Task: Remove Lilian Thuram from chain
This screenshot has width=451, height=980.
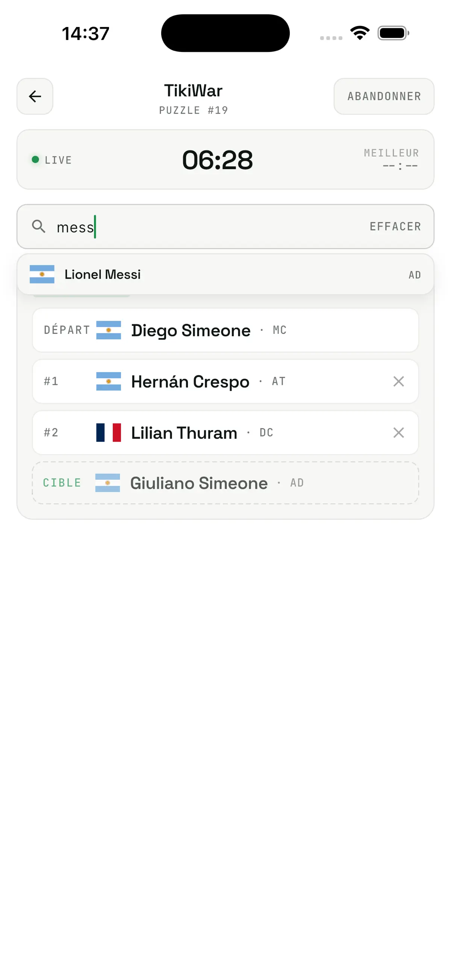Action: click(398, 433)
